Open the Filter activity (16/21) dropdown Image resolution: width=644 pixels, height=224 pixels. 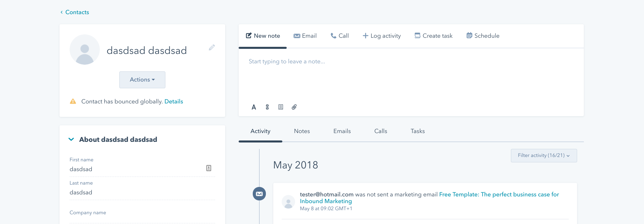click(544, 156)
